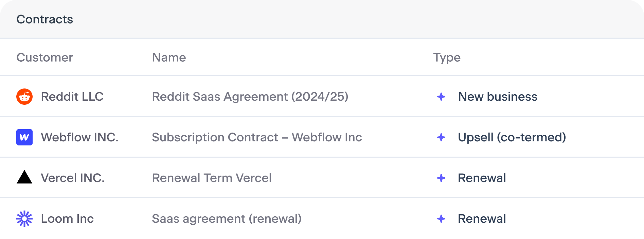
Task: Select the Reddit LLC customer name
Action: point(72,97)
